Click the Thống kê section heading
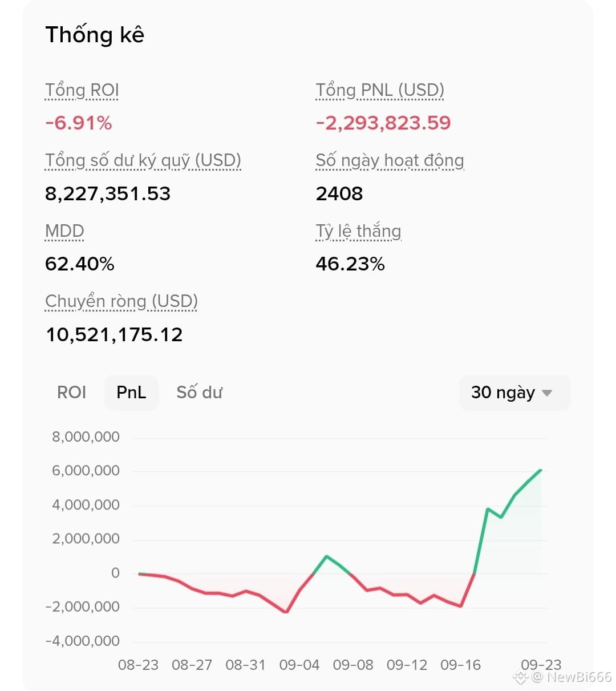Image resolution: width=616 pixels, height=691 pixels. [x=95, y=35]
